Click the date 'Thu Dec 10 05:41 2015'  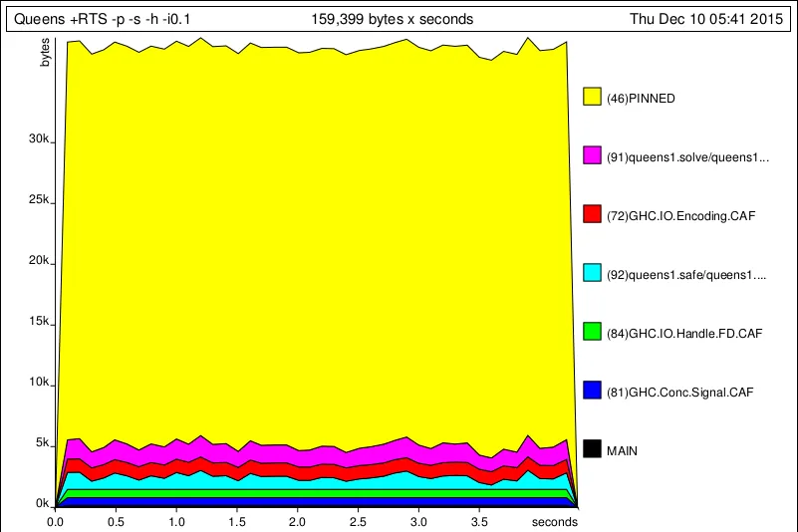706,19
